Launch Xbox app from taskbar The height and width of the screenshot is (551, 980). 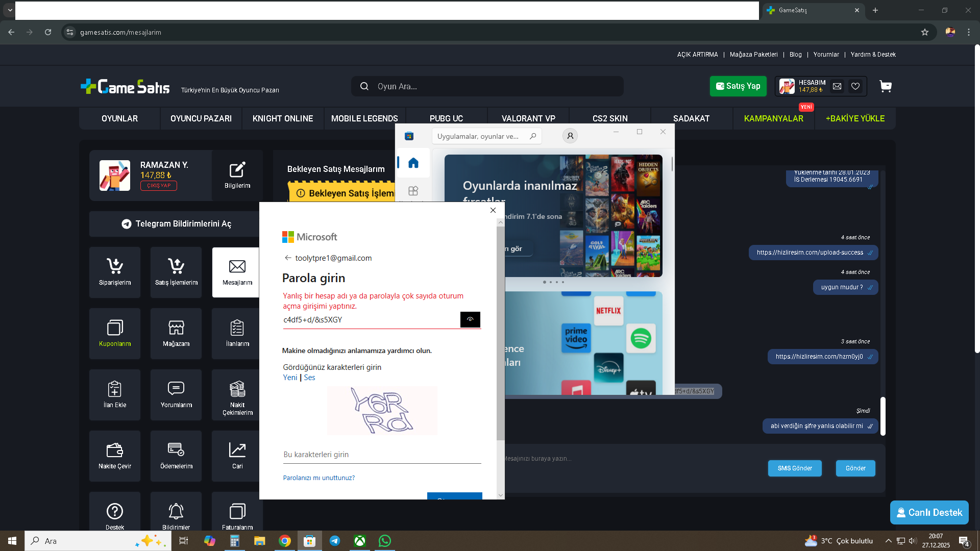point(360,541)
